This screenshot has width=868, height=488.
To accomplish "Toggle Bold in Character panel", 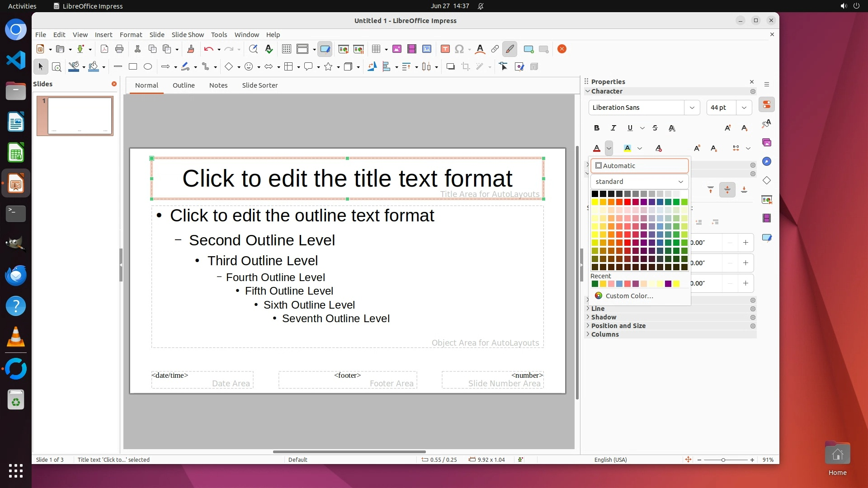I will coord(597,128).
